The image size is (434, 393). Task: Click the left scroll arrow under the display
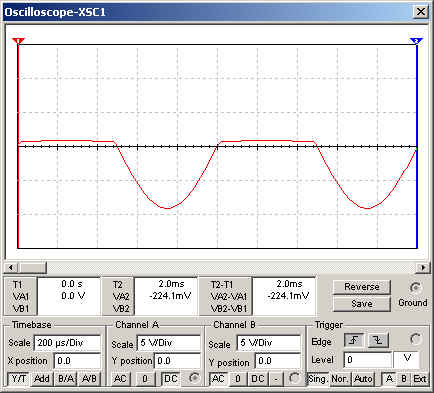(x=11, y=267)
